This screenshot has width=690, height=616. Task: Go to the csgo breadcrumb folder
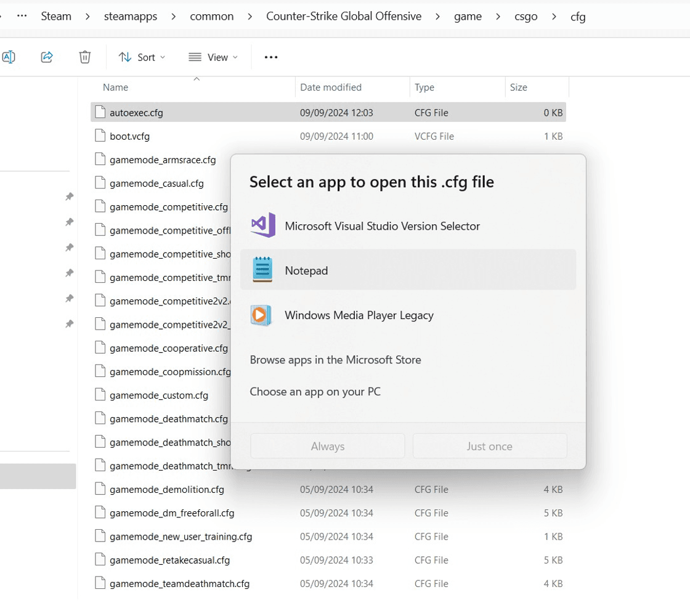pos(526,17)
